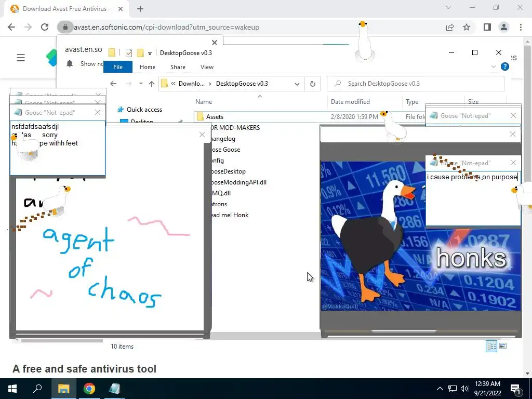Open Chrome three-dot menu
532x399 pixels.
pos(521,27)
